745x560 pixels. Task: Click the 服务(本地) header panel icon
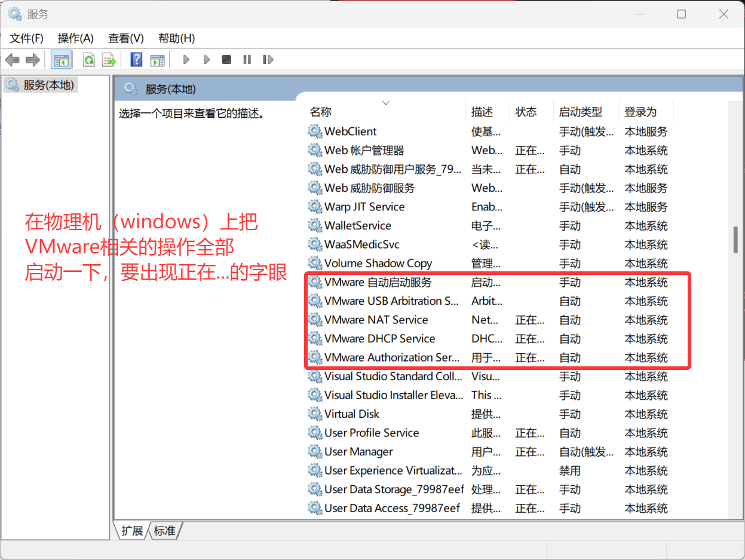131,89
